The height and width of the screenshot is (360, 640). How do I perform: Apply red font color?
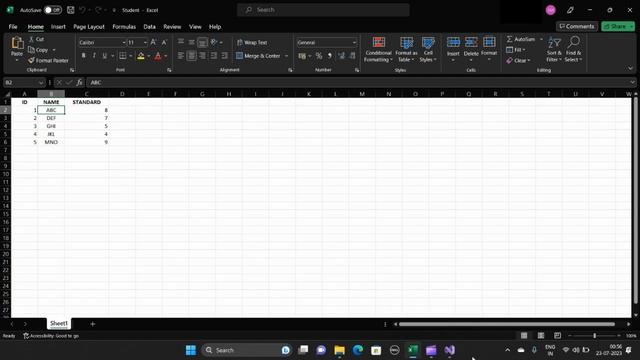158,56
